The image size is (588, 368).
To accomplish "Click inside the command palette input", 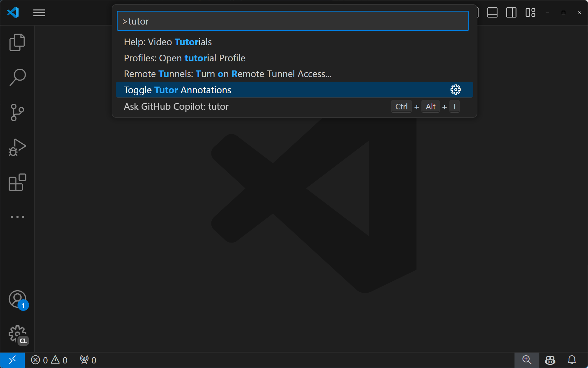I will click(x=292, y=21).
